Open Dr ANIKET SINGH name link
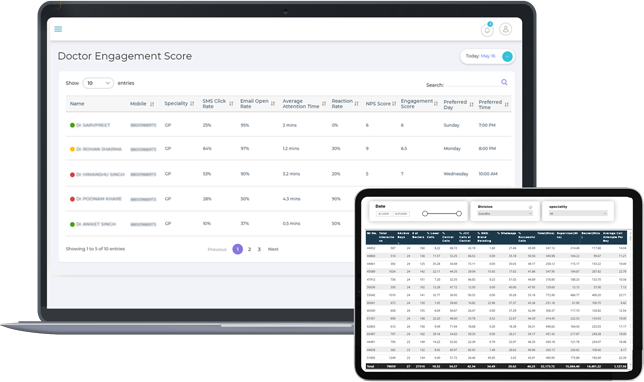The image size is (644, 382). point(96,224)
